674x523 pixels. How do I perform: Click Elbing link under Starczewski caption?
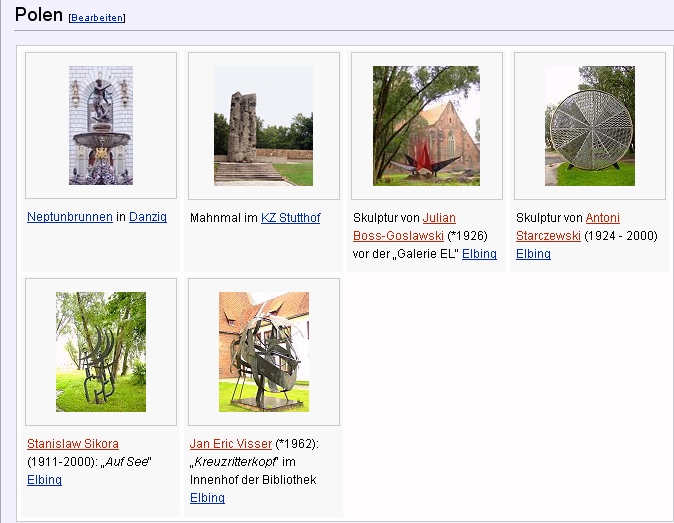tap(533, 254)
